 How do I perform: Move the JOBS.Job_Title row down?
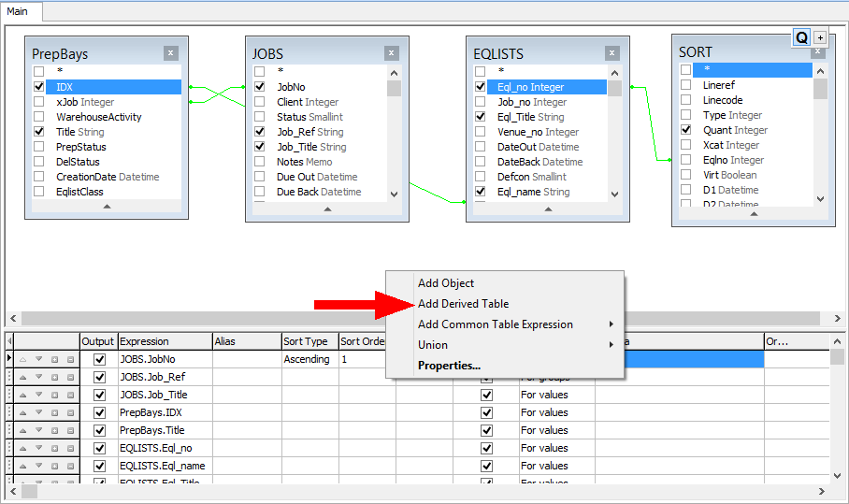coord(39,395)
